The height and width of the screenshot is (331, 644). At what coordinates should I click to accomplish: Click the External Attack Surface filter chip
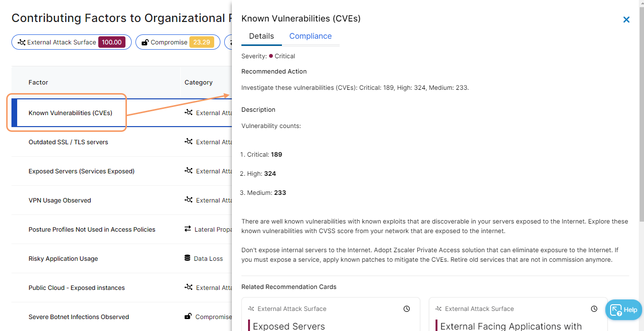click(x=71, y=42)
